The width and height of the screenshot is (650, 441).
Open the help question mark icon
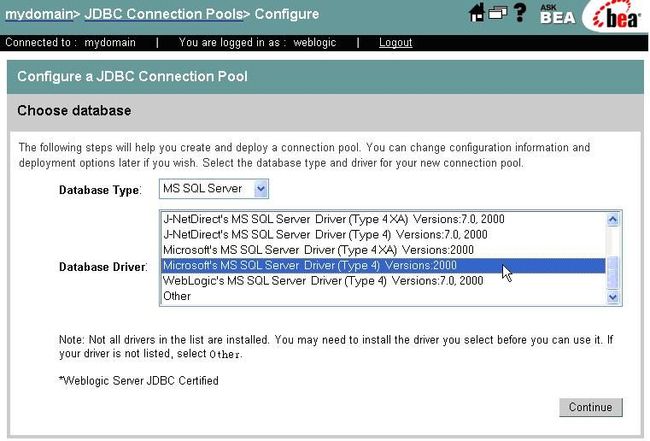[x=520, y=12]
